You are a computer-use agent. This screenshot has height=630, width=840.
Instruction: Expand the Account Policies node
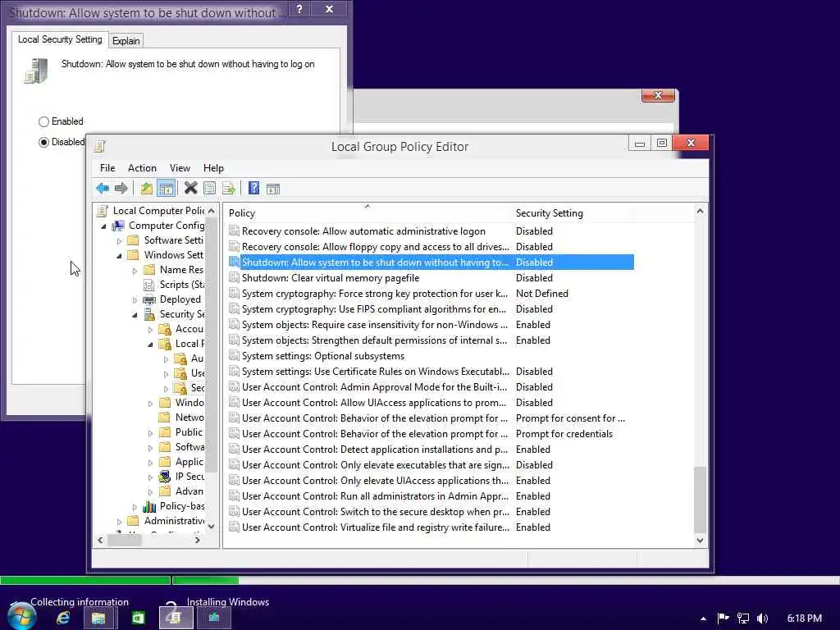[x=151, y=330]
